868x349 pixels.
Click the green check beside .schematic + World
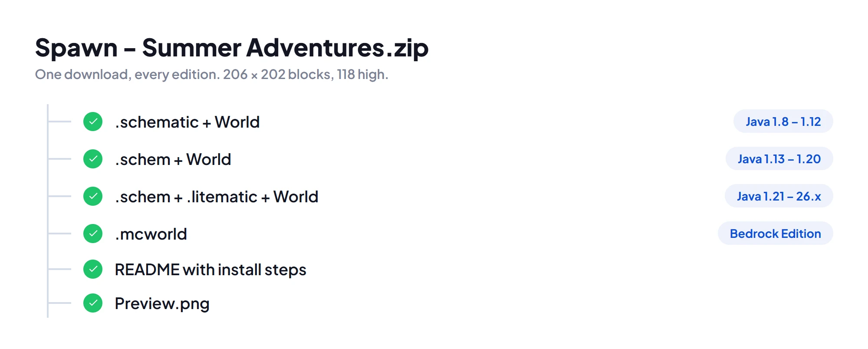point(93,122)
